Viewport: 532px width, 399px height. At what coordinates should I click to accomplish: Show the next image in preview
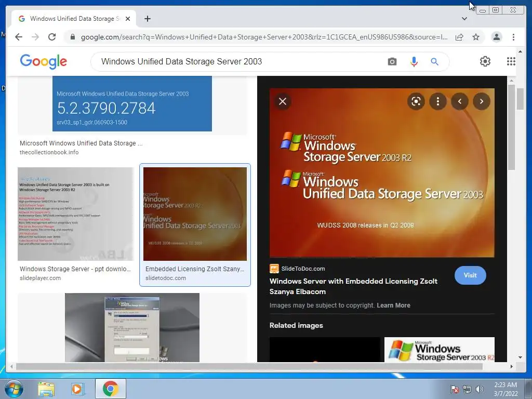pyautogui.click(x=482, y=101)
